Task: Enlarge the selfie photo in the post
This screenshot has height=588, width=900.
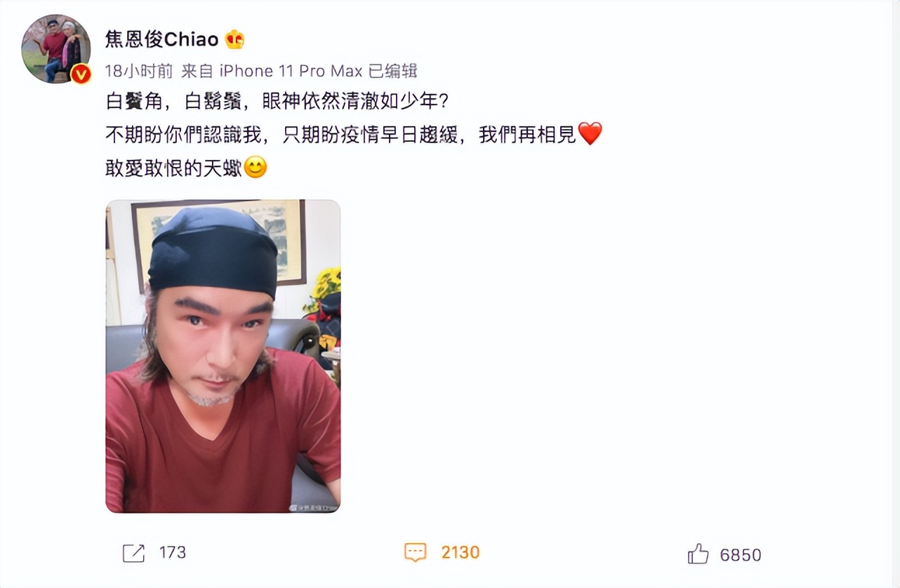Action: [x=223, y=356]
